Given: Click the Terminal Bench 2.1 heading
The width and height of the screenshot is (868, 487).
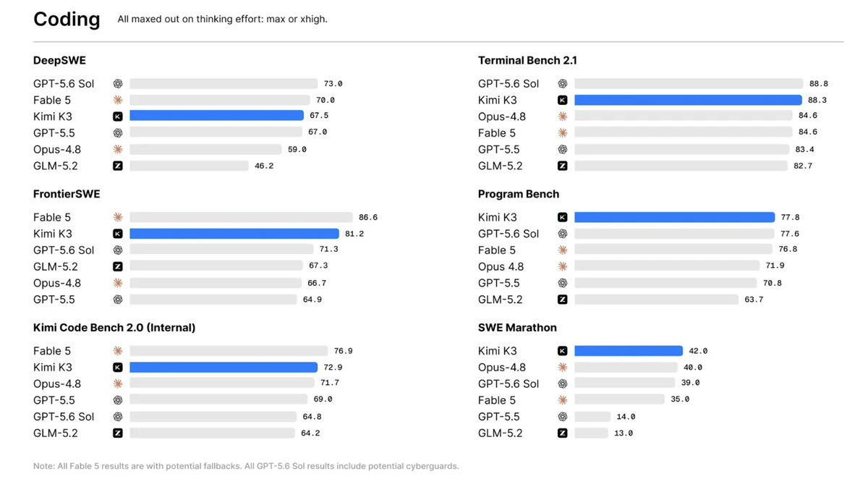Looking at the screenshot, I should (527, 61).
